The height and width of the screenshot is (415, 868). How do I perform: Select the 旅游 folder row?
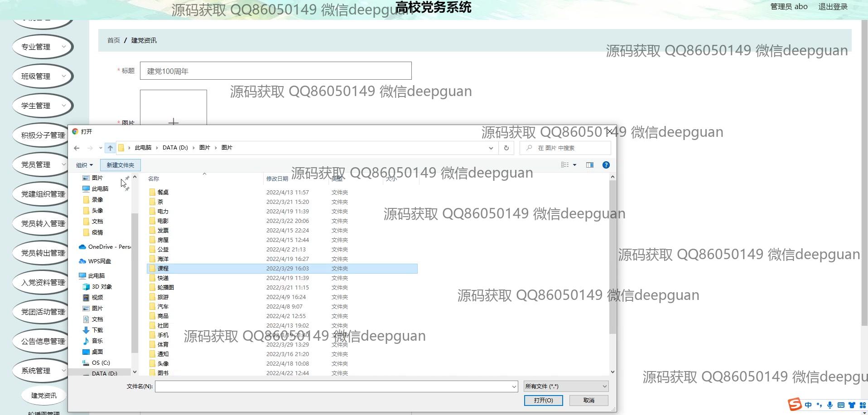point(282,297)
